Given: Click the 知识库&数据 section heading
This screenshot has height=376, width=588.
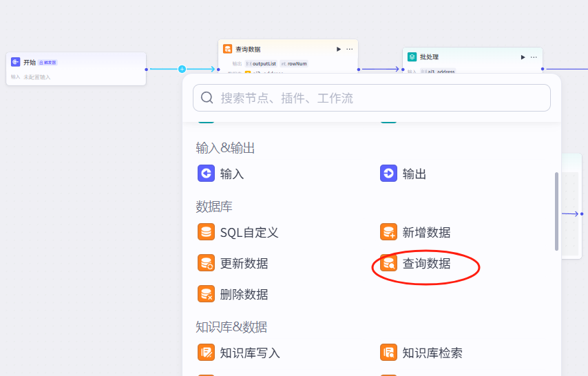Looking at the screenshot, I should pos(231,327).
